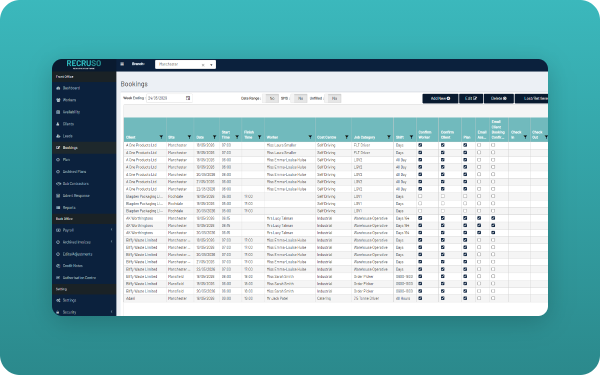The height and width of the screenshot is (375, 600).
Task: Click the Sub Contractors icon in the sidebar
Action: click(58, 184)
